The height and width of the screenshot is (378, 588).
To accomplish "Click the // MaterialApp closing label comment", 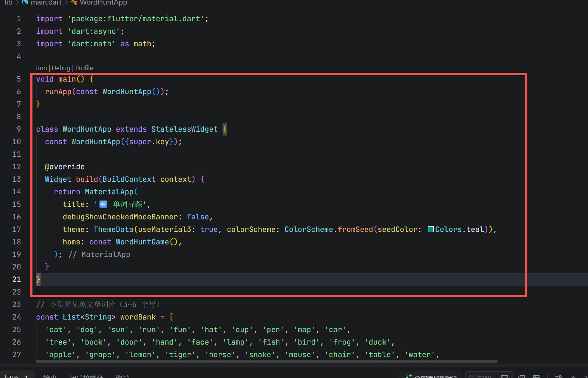I will [99, 254].
